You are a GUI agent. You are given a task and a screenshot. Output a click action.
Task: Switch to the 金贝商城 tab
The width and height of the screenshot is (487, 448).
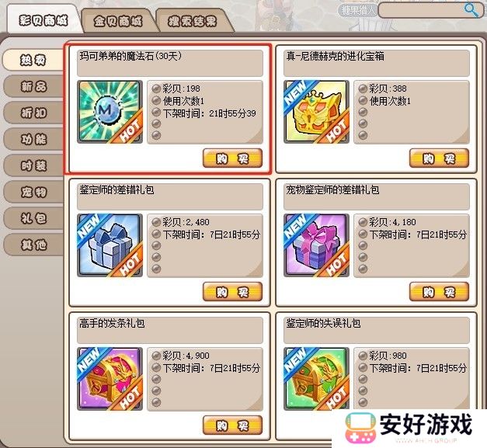pos(118,21)
